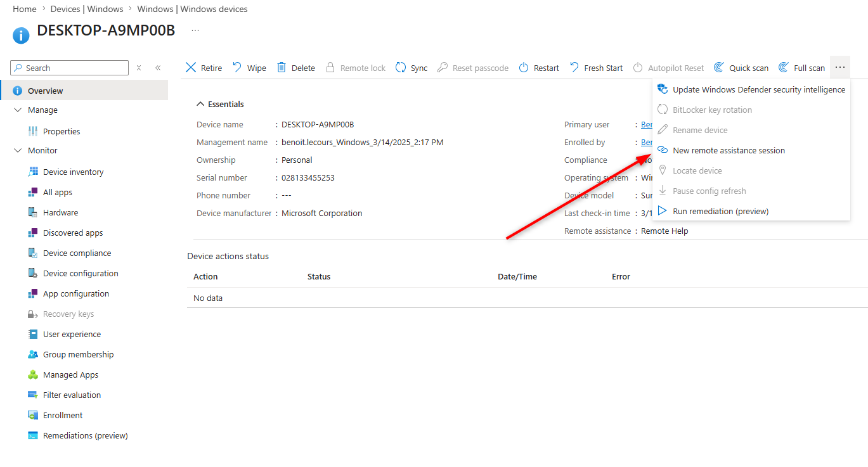
Task: Click the User experience sidebar icon
Action: [x=33, y=334]
